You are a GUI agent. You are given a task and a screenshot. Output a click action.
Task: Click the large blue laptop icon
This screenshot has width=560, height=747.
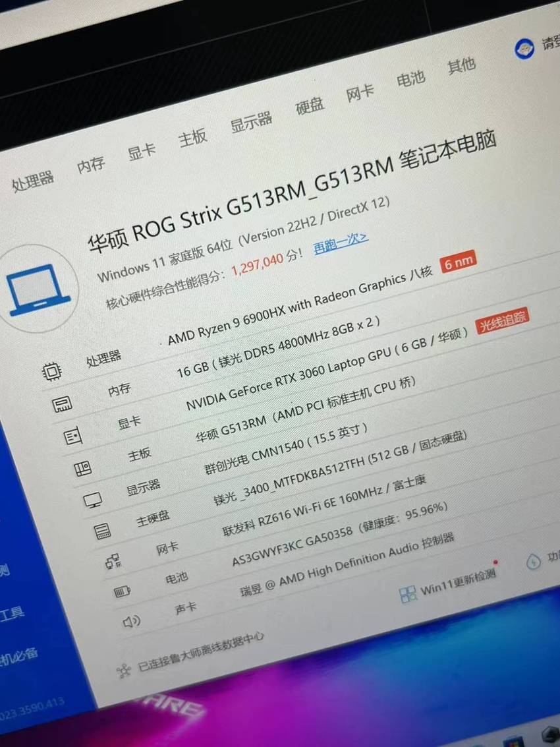(37, 290)
